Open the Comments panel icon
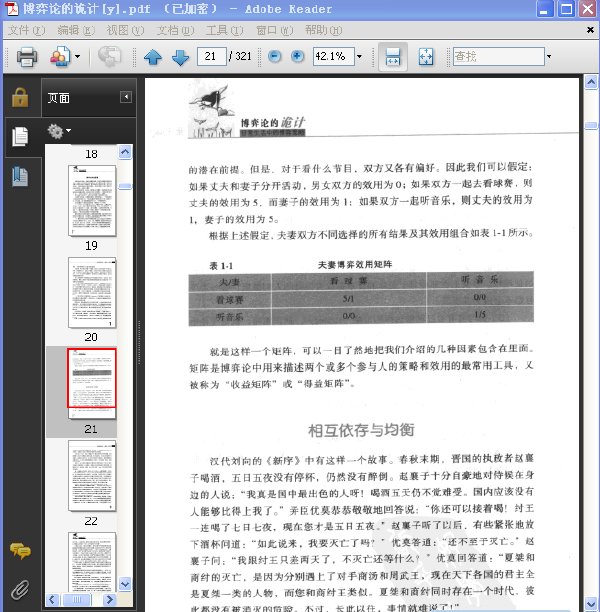Image resolution: width=600 pixels, height=612 pixels. coord(20,551)
